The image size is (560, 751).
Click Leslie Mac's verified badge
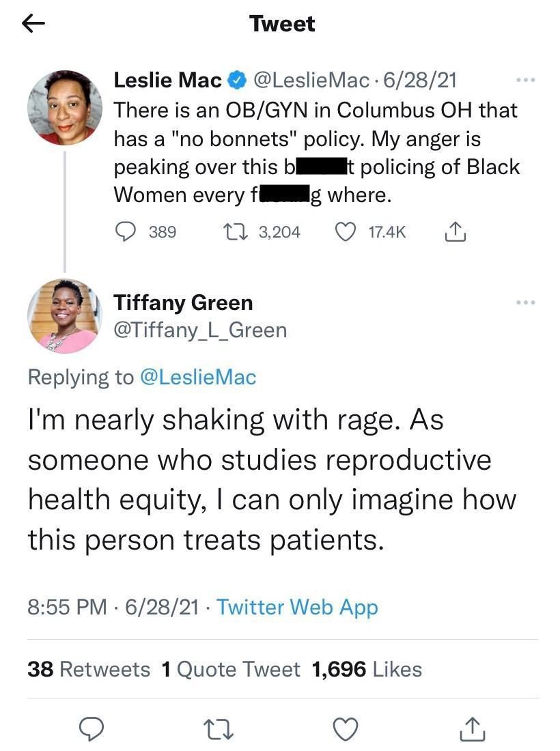tap(237, 81)
